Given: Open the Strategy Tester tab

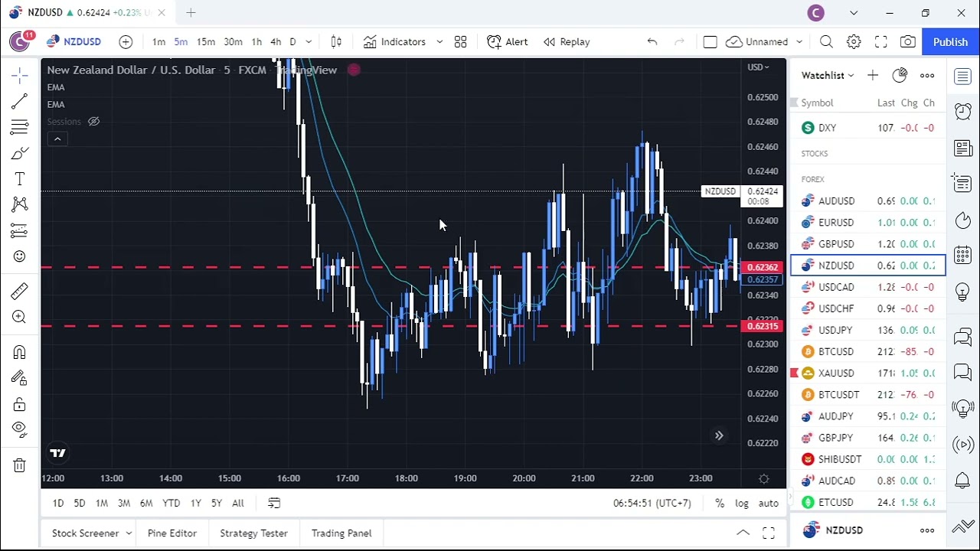Looking at the screenshot, I should click(x=253, y=533).
